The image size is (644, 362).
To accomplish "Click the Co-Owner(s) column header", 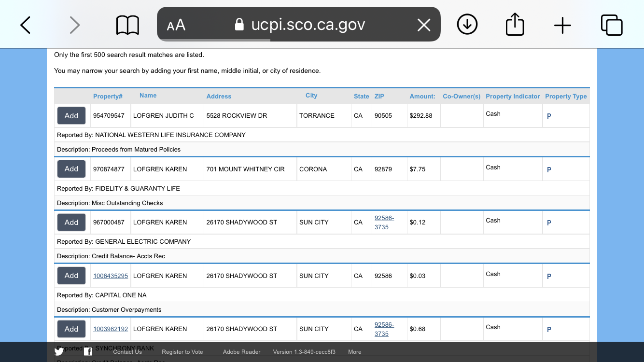I will coord(462,97).
